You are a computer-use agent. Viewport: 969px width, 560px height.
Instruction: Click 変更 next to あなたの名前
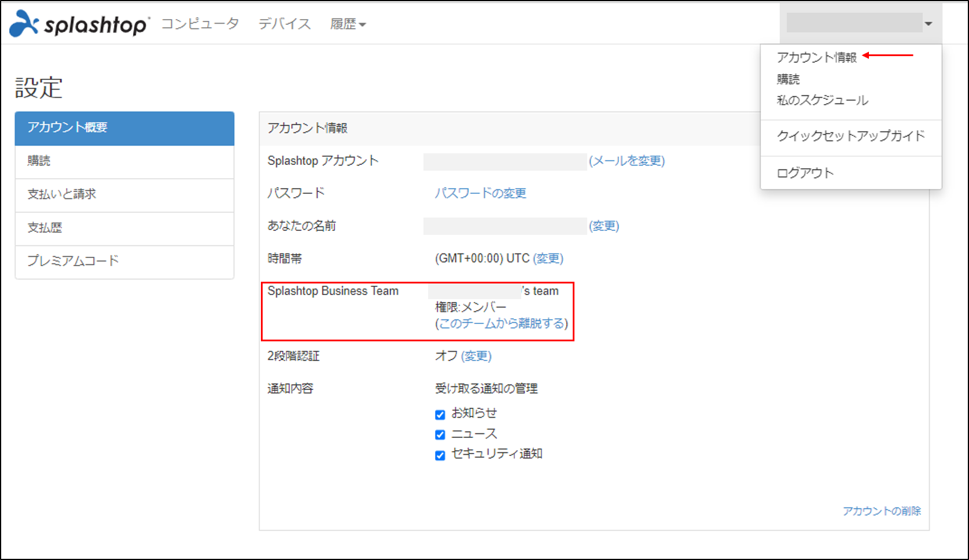pyautogui.click(x=604, y=226)
